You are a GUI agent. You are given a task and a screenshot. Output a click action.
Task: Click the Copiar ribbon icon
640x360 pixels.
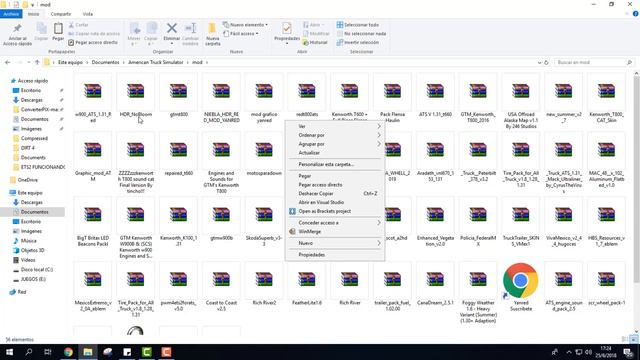pyautogui.click(x=41, y=29)
